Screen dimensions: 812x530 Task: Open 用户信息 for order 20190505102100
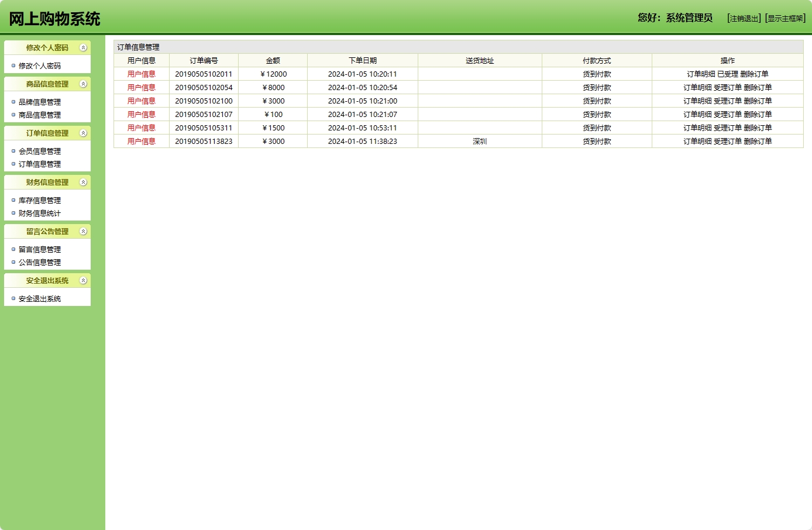pyautogui.click(x=142, y=101)
